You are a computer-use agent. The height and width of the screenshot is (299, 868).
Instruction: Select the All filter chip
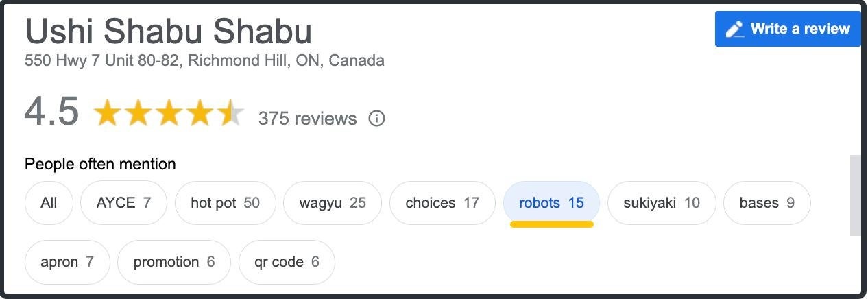pos(49,203)
